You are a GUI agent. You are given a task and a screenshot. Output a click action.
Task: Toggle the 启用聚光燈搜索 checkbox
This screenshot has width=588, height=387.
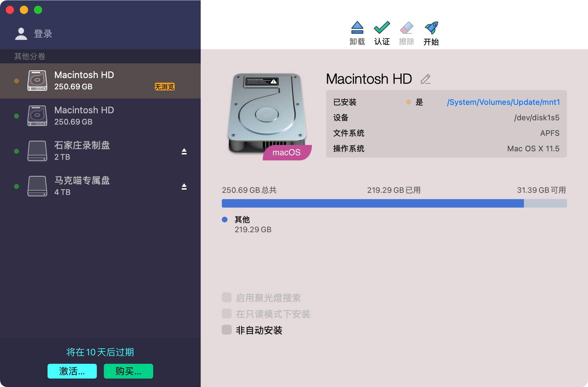[x=227, y=297]
